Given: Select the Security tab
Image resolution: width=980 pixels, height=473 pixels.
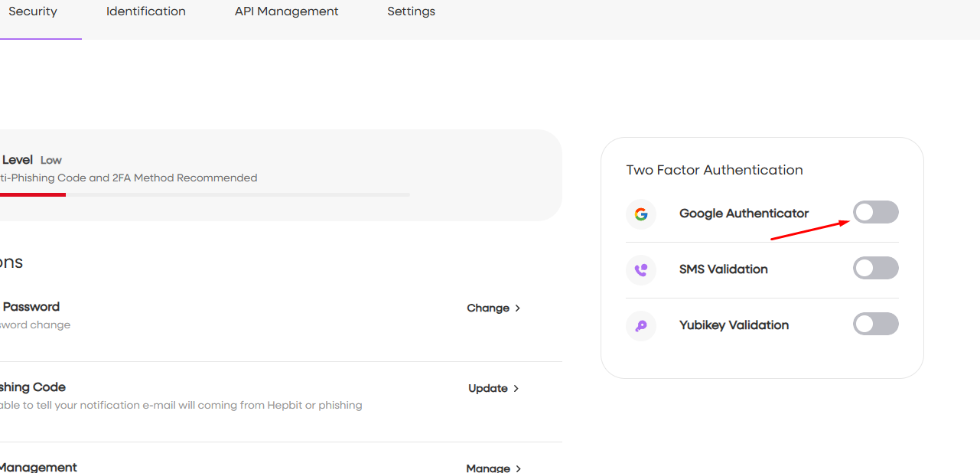Looking at the screenshot, I should [33, 11].
